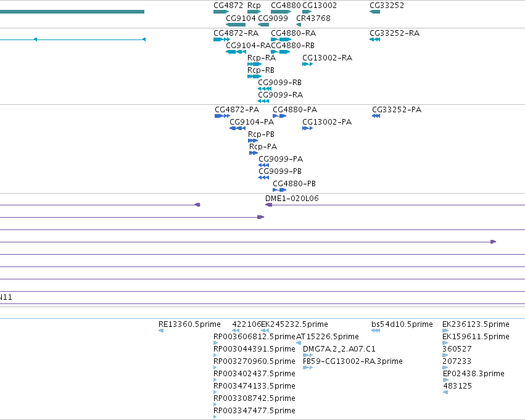Click the Rcp-PA protein label
525x420 pixels.
click(263, 147)
